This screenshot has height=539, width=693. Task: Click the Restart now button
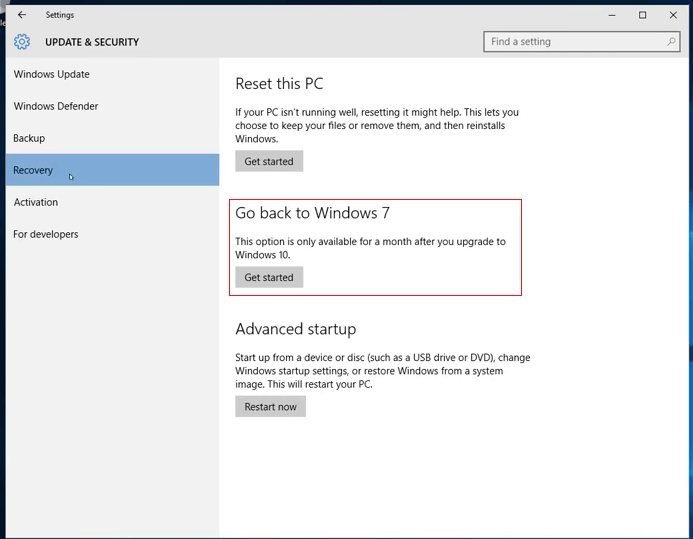[270, 407]
